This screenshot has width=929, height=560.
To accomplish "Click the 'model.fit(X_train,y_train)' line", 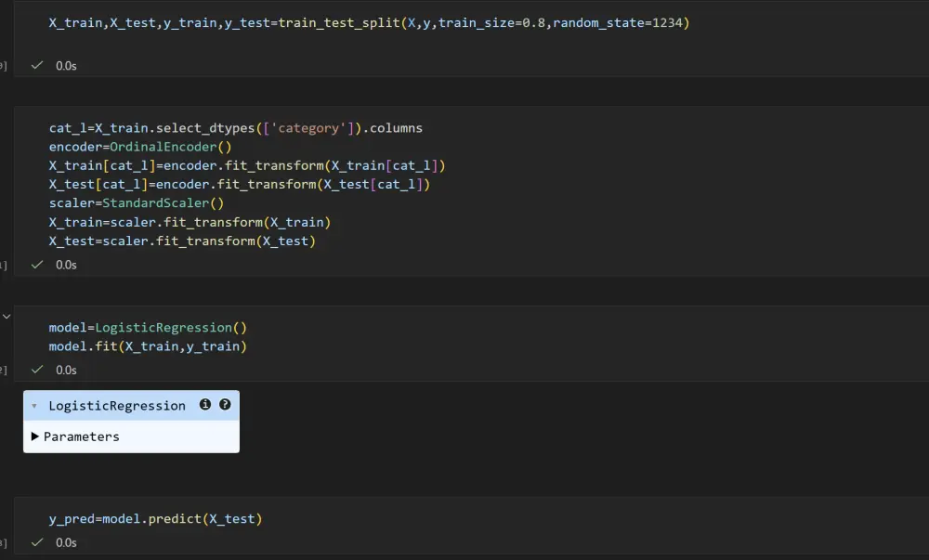I will pyautogui.click(x=148, y=346).
